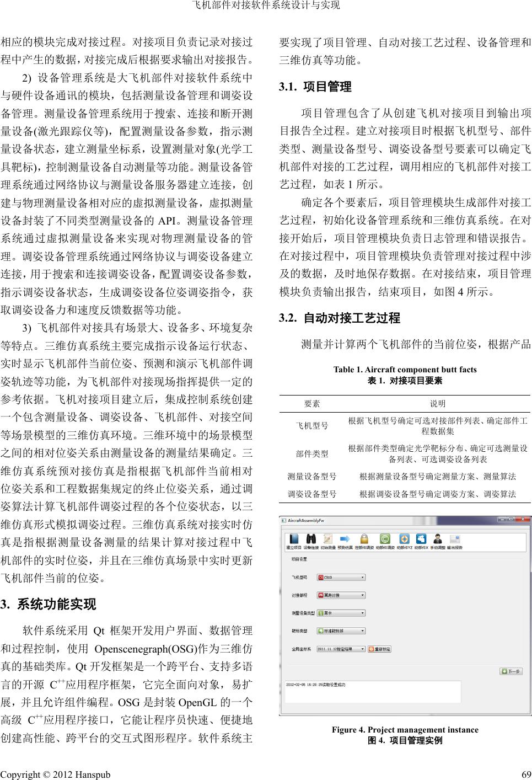Choose the 动部件X toolbar icon
The image size is (532, 780).
tap(421, 539)
